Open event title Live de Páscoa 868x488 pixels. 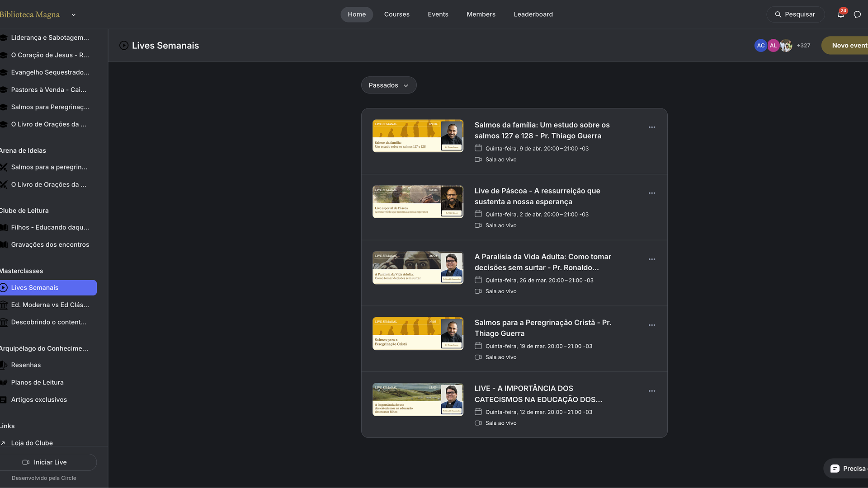point(538,197)
